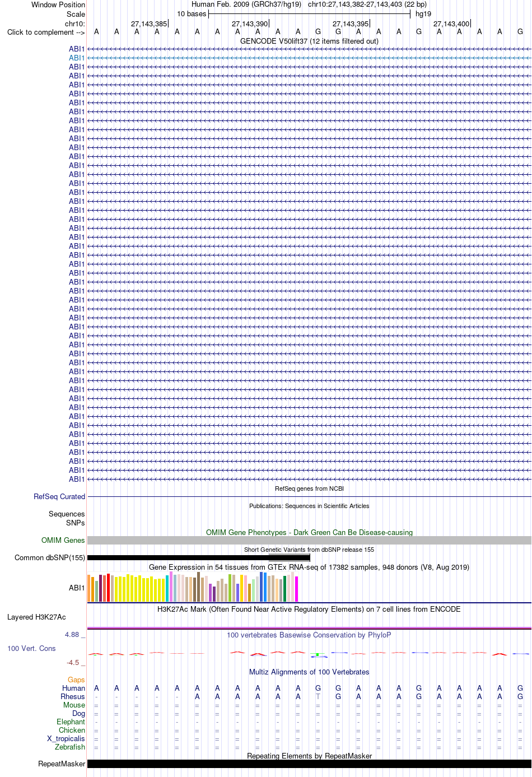Select the Mouse alignment row label
532x777 pixels.
pyautogui.click(x=74, y=705)
